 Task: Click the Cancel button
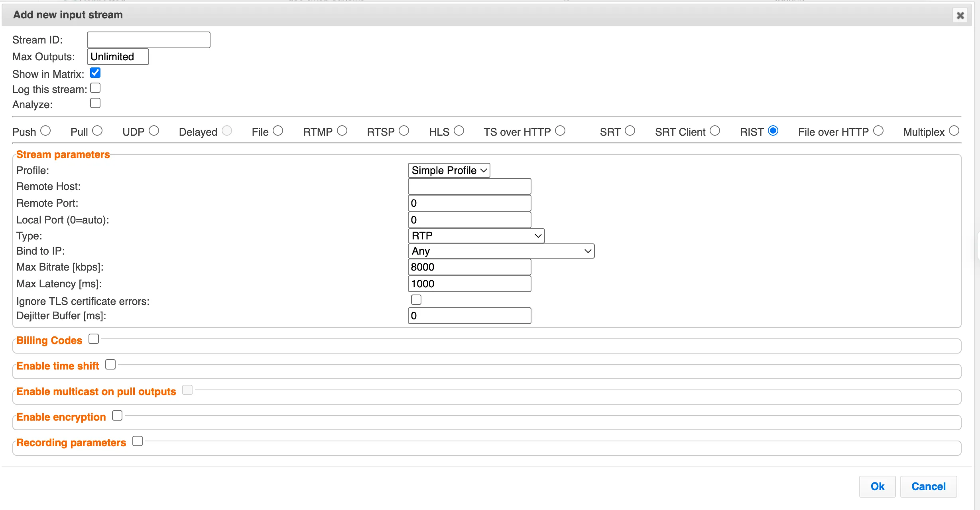coord(928,486)
